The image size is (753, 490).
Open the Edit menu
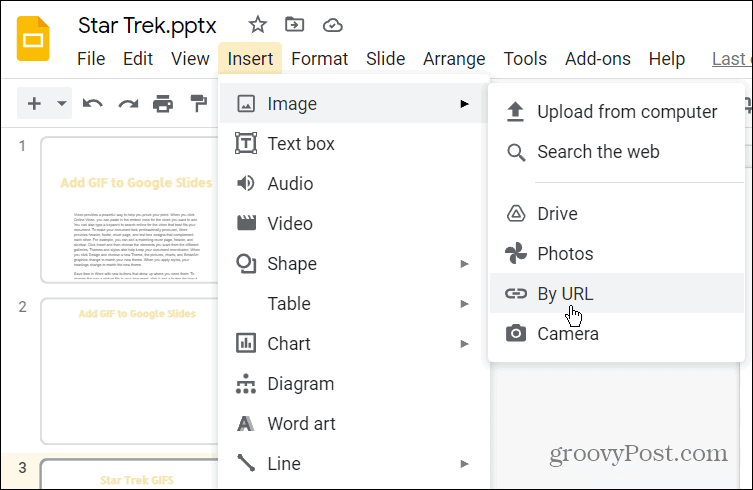138,59
